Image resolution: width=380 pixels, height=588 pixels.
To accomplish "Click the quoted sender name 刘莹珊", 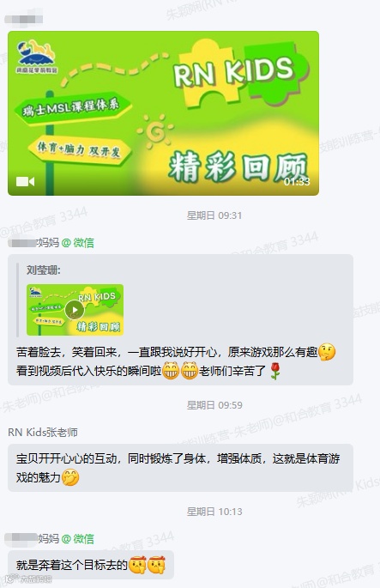I will click(x=44, y=270).
